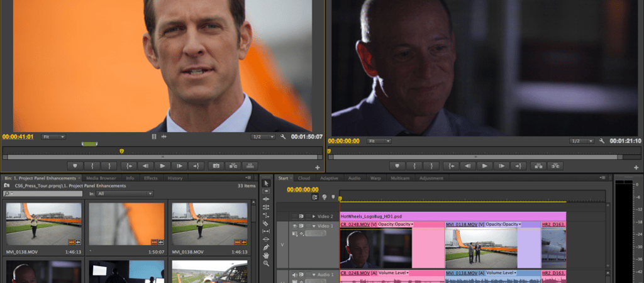Click the Source monitor playhead marker
This screenshot has width=644, height=283.
click(121, 151)
